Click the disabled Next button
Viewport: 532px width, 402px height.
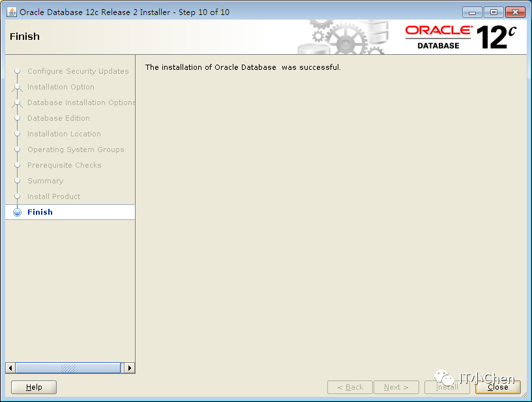[x=396, y=387]
